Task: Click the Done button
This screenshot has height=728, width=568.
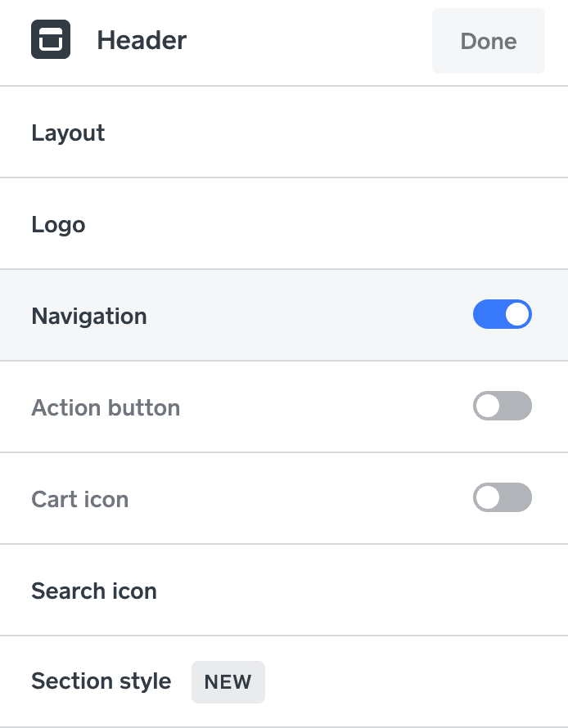Action: point(488,41)
